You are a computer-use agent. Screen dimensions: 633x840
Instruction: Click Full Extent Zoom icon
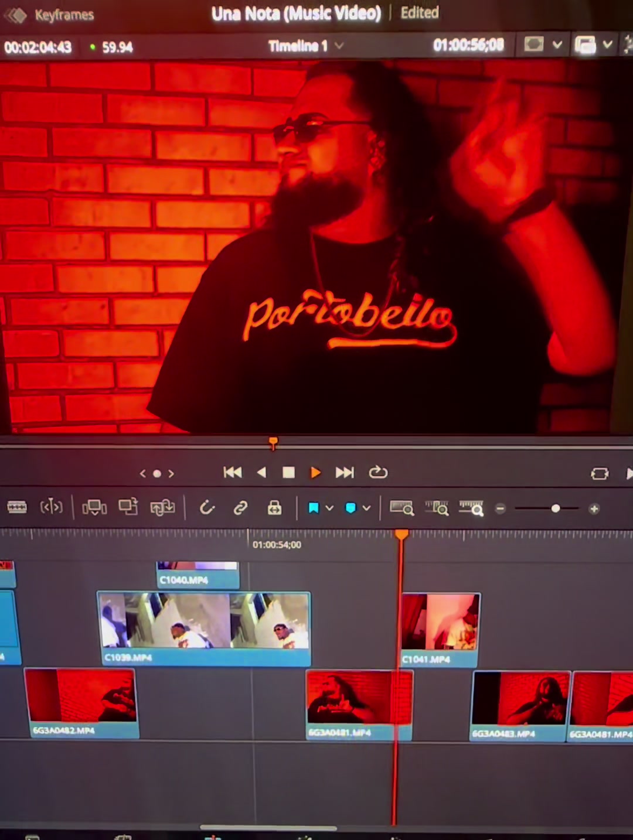click(402, 508)
